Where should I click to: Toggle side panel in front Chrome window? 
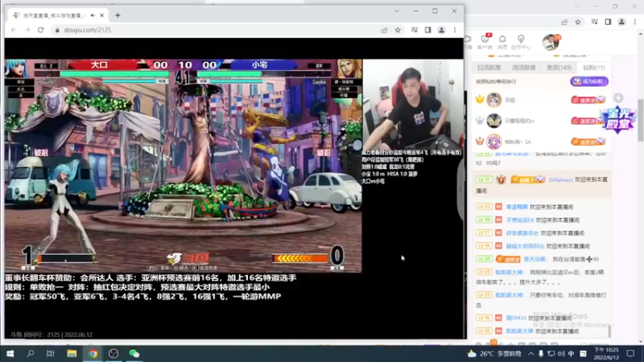tap(428, 30)
